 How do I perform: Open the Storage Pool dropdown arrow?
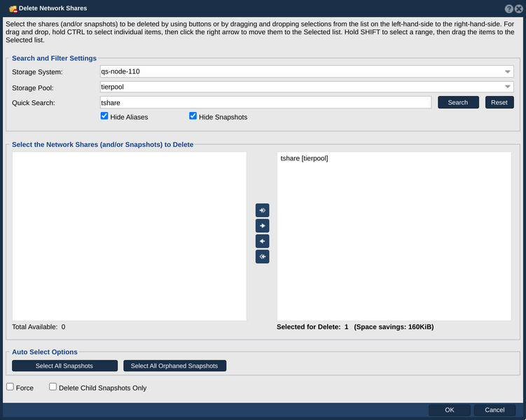tap(507, 87)
